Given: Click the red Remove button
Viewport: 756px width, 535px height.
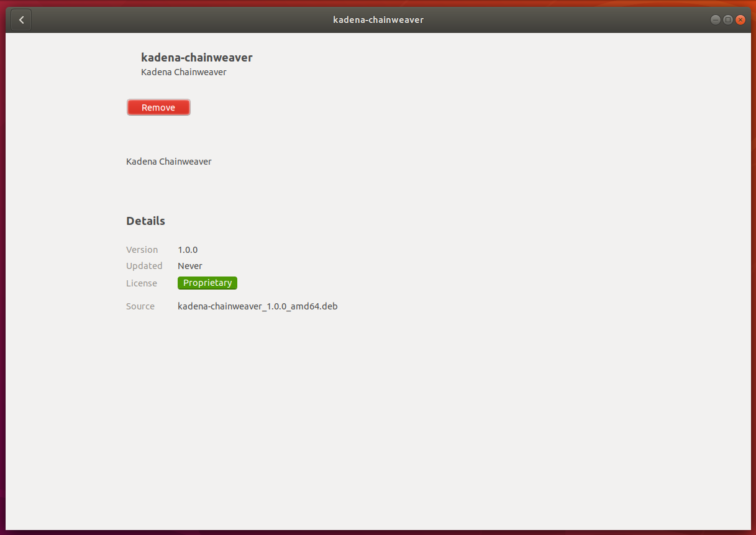Looking at the screenshot, I should [158, 107].
